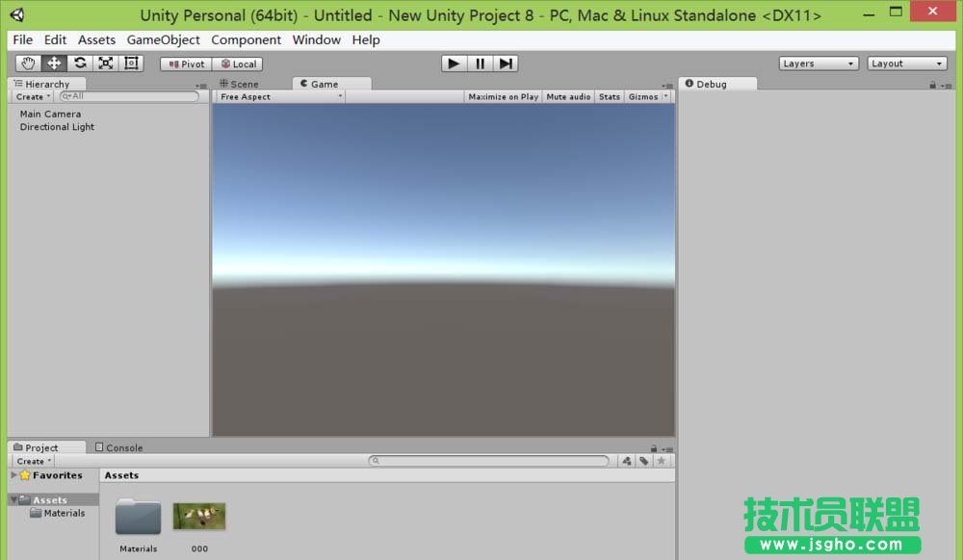The width and height of the screenshot is (963, 560).
Task: Open the Hierarchy Create dropdown
Action: [x=33, y=97]
